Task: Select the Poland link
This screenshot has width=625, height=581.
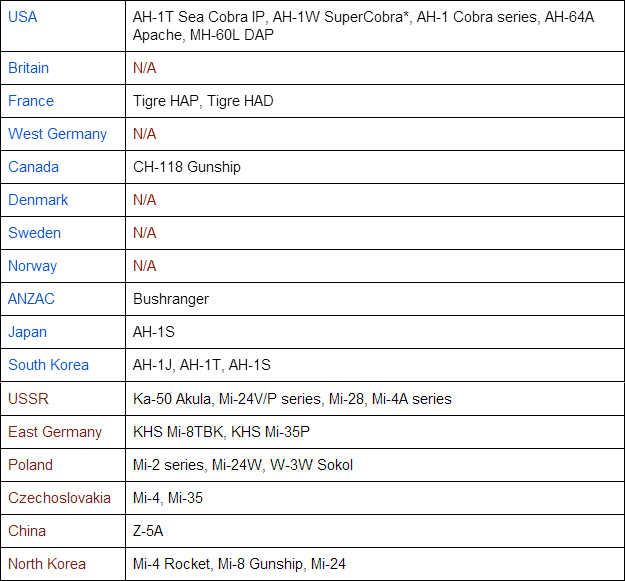Action: [x=31, y=465]
